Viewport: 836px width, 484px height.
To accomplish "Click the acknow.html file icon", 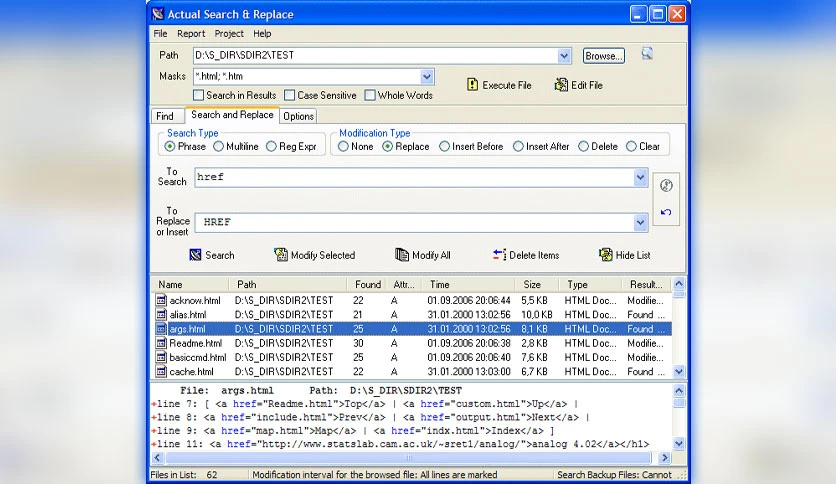I will 161,300.
